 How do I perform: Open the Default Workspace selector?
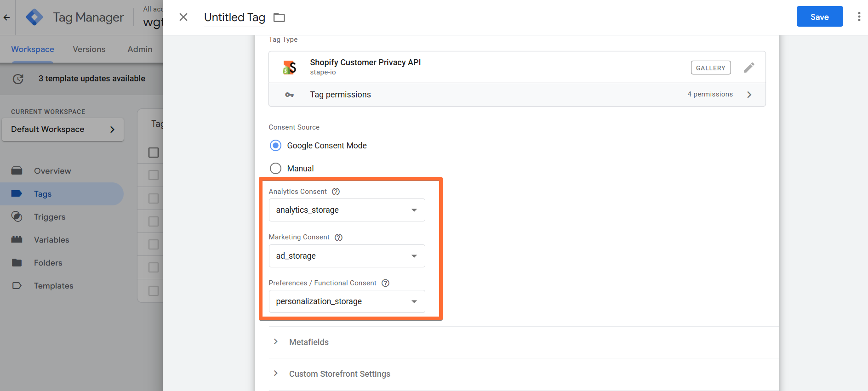coord(63,130)
